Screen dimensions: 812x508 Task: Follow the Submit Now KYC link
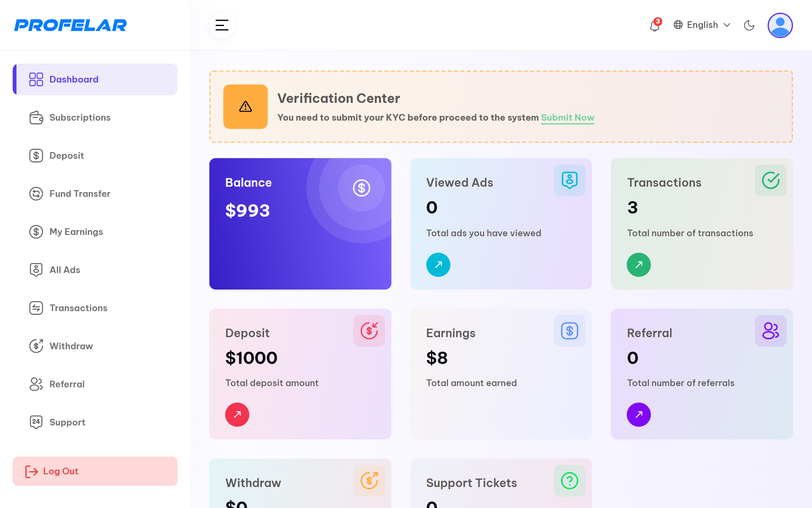click(567, 117)
